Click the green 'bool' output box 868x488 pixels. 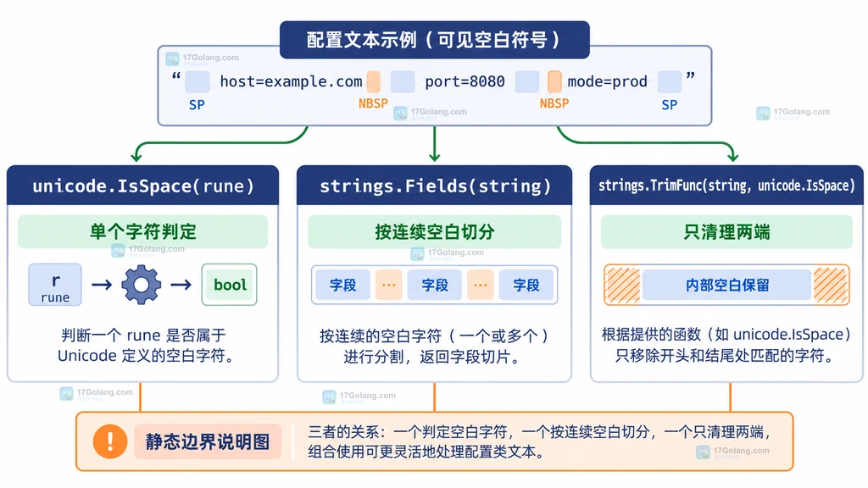click(x=229, y=285)
